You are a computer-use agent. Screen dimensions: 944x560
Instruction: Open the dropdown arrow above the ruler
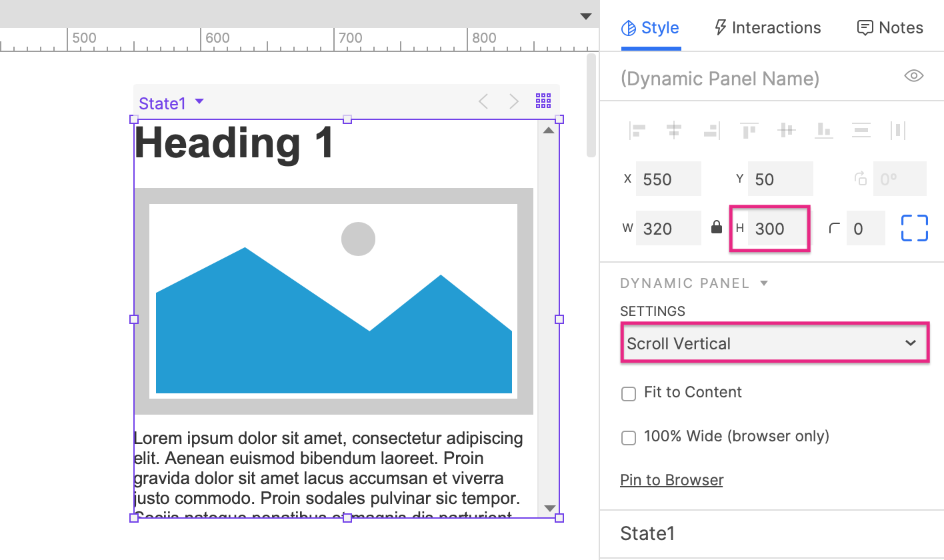point(586,16)
